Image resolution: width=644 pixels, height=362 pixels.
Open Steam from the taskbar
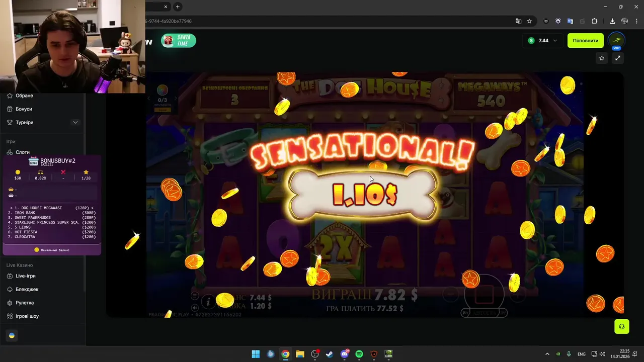pyautogui.click(x=330, y=354)
